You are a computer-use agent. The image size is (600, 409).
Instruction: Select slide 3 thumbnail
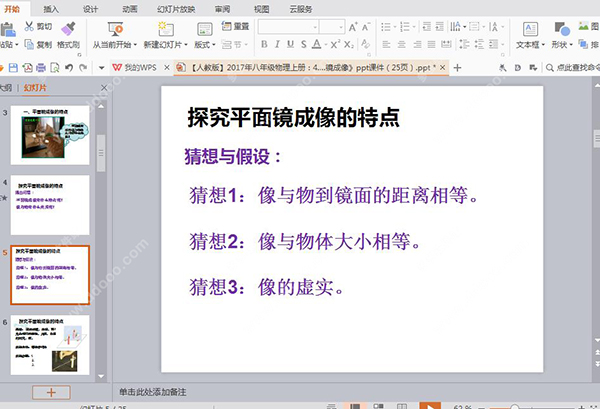click(50, 135)
